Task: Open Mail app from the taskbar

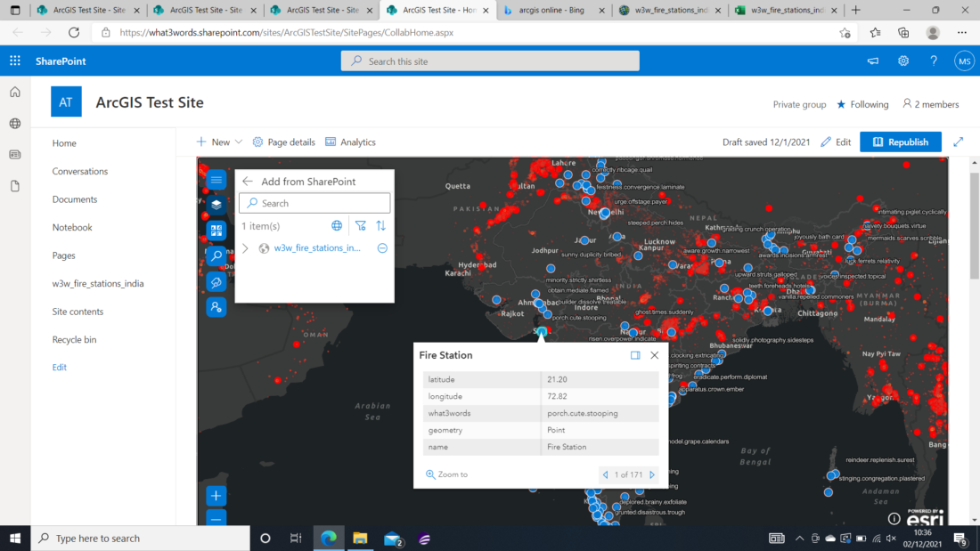Action: tap(393, 539)
